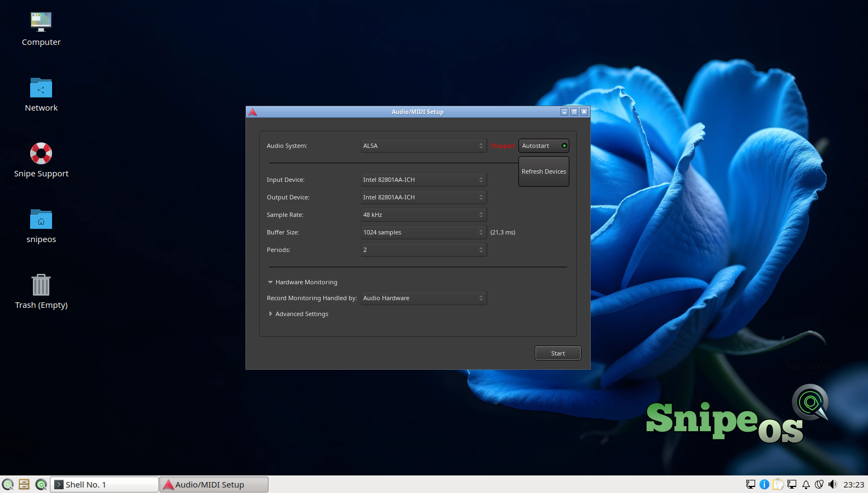The width and height of the screenshot is (868, 493).
Task: Click the moon and lightbulb power tray icon
Action: [819, 484]
